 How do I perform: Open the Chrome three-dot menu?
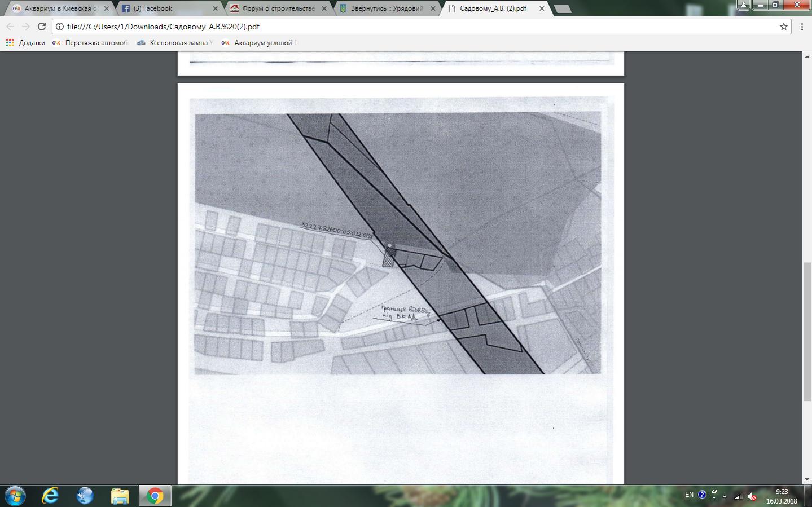(x=802, y=27)
